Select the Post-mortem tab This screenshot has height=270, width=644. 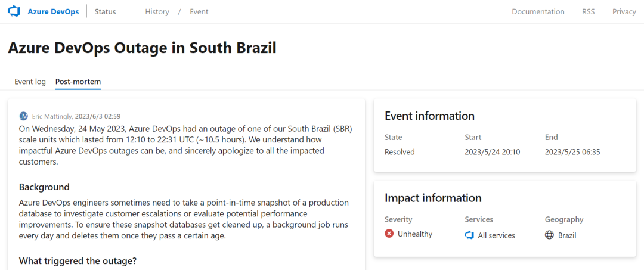tap(78, 81)
